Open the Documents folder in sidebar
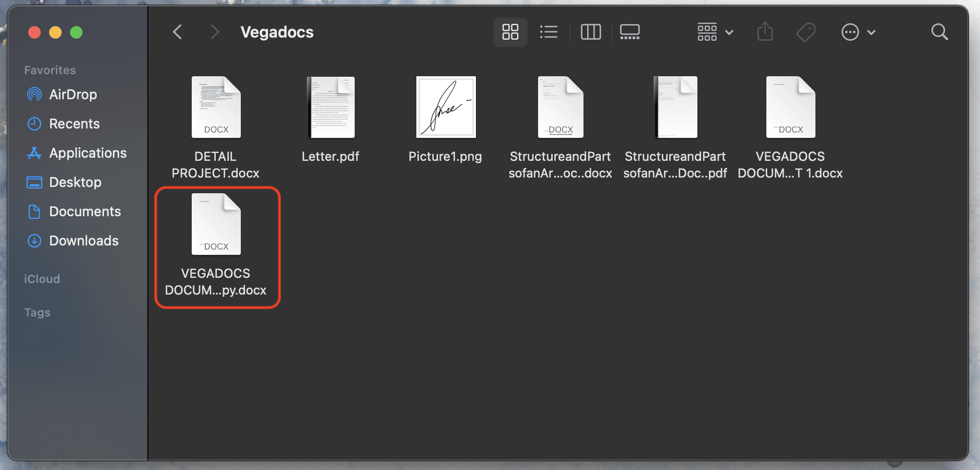This screenshot has width=980, height=470. coord(85,211)
